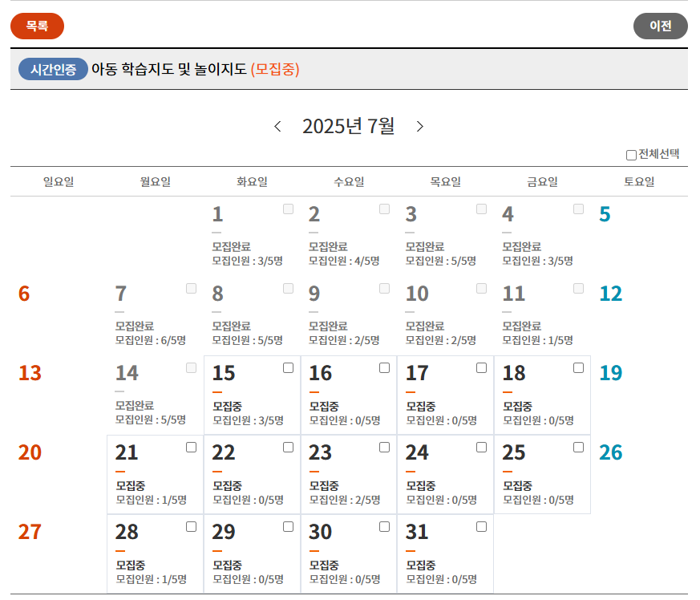Click the 시간인증 badge

point(53,69)
